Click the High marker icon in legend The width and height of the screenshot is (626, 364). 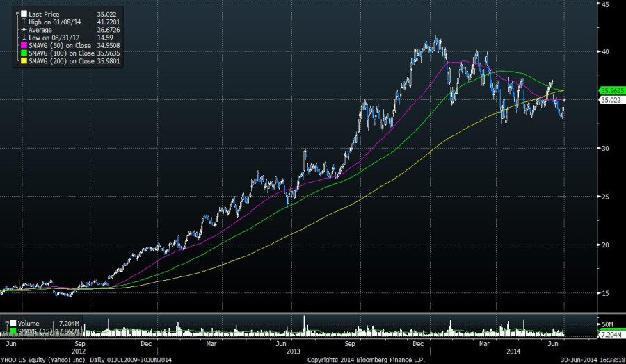pos(22,22)
